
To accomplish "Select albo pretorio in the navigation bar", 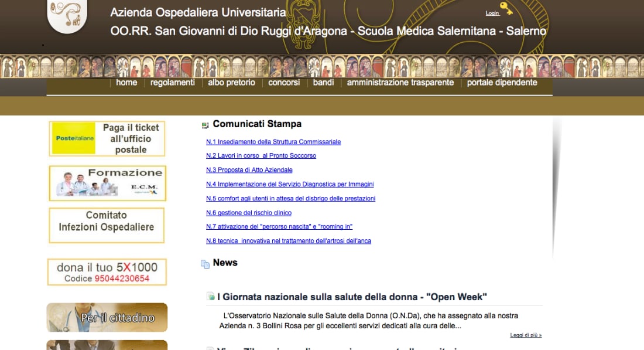I will pos(231,83).
